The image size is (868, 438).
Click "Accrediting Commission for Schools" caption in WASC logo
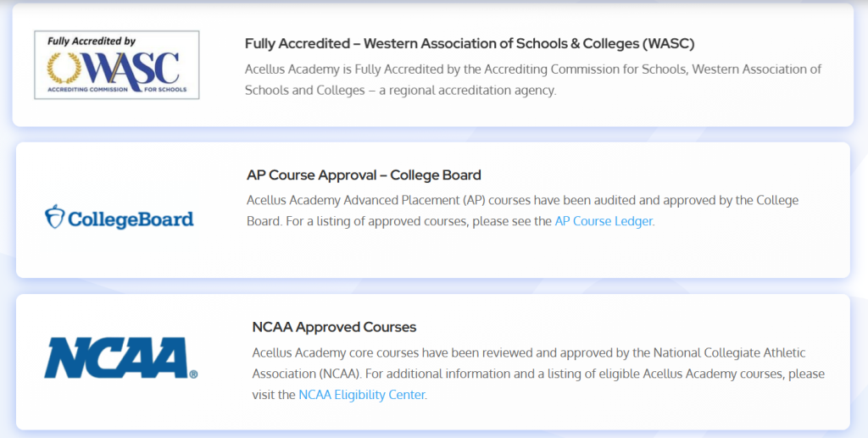(x=117, y=88)
